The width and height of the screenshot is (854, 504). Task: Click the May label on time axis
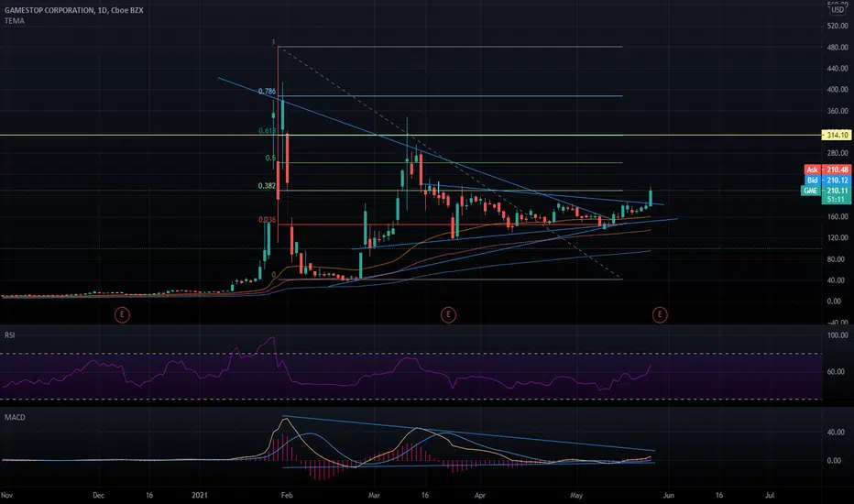point(576,495)
